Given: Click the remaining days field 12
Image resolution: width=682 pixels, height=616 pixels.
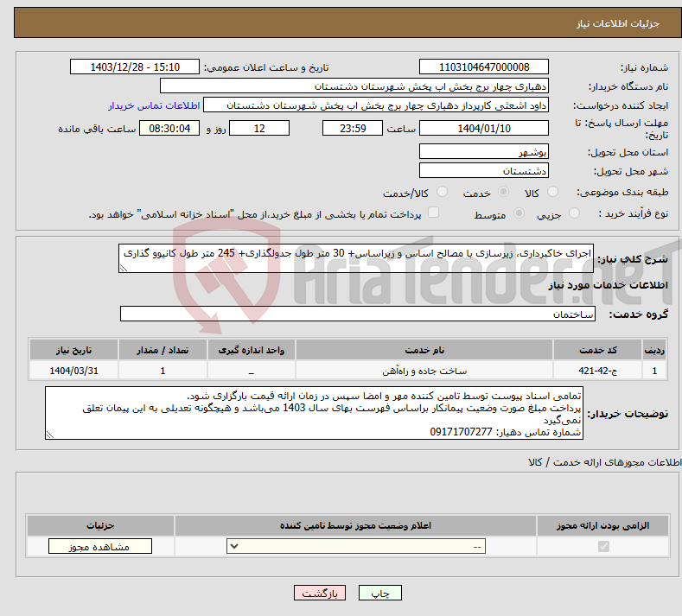Looking at the screenshot, I should pos(259,128).
